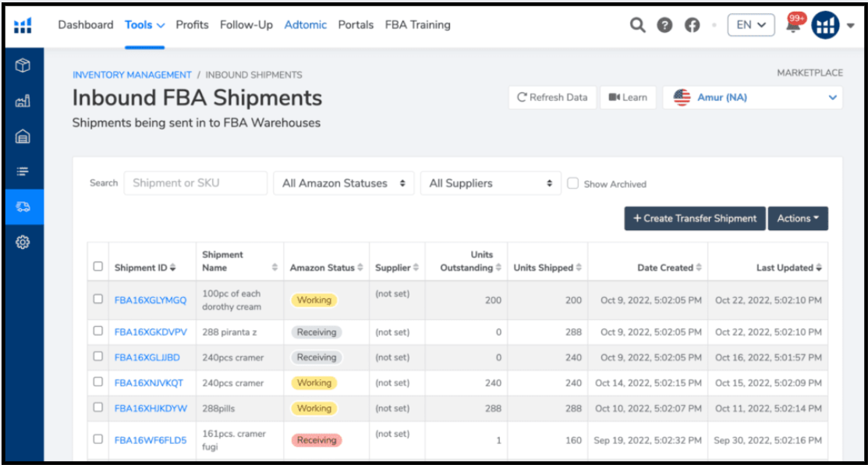Open the All Amazon Statuses dropdown
Image resolution: width=868 pixels, height=465 pixels.
[344, 183]
